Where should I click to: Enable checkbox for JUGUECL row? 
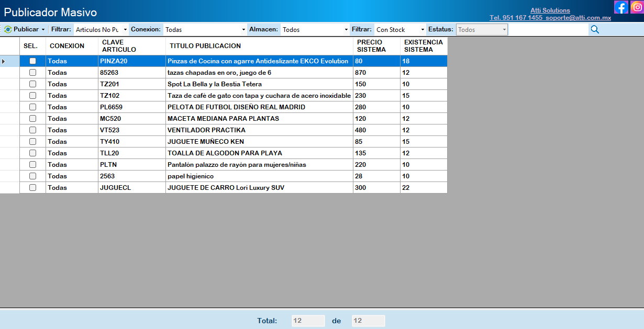32,188
